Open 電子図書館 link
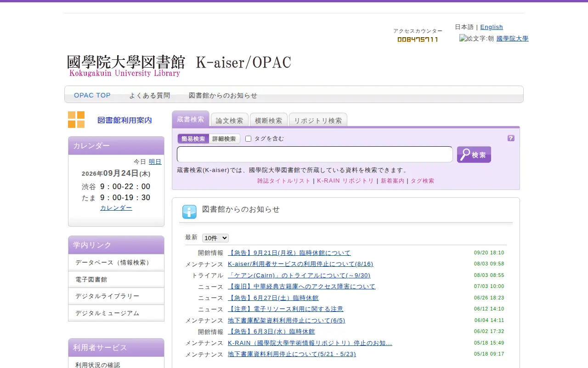The width and height of the screenshot is (588, 368). [116, 280]
